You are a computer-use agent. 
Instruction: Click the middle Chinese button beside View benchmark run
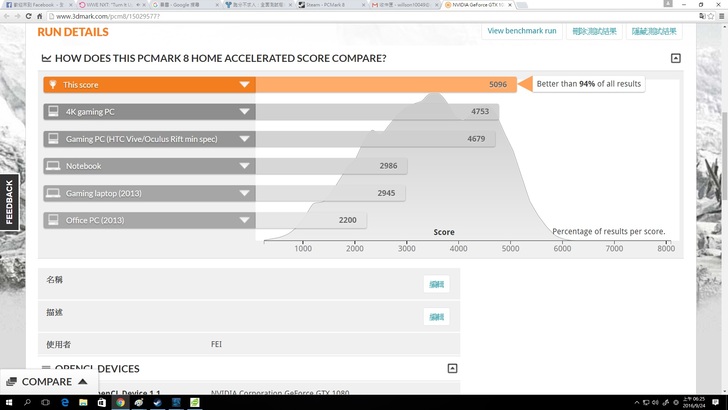[x=594, y=31]
